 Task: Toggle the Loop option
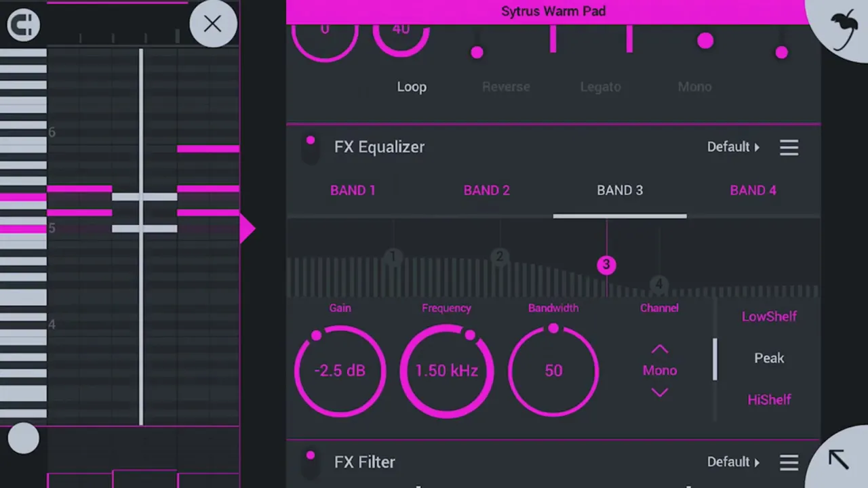coord(412,87)
